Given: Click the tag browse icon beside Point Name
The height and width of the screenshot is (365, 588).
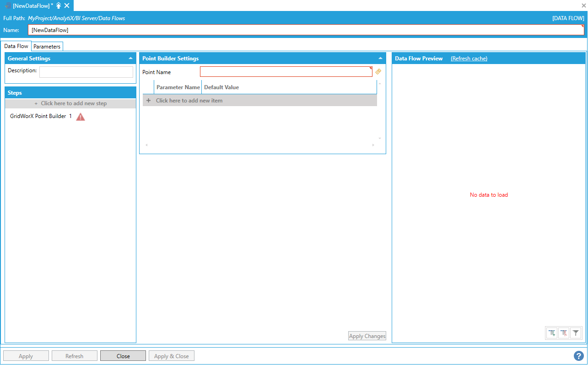Looking at the screenshot, I should 378,72.
